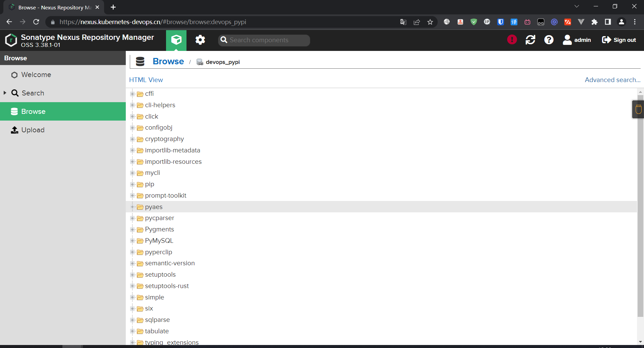
Task: Open the Help question mark icon
Action: tap(549, 40)
